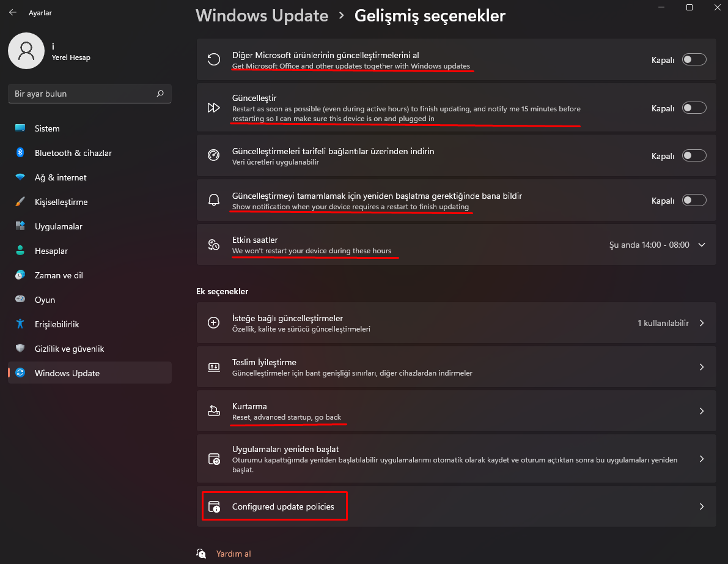
Task: Expand the Etkin saatler section chevron
Action: pos(702,245)
